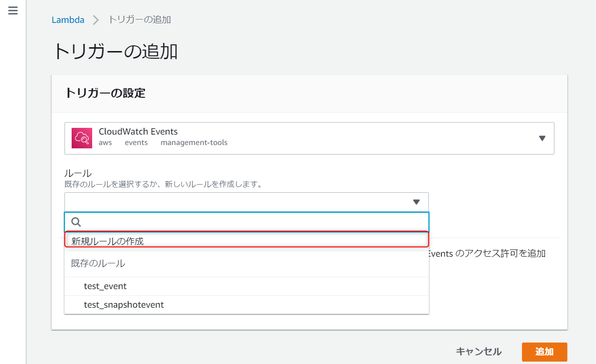Click the breadcrumb separator chevron
The width and height of the screenshot is (596, 364).
tap(96, 20)
